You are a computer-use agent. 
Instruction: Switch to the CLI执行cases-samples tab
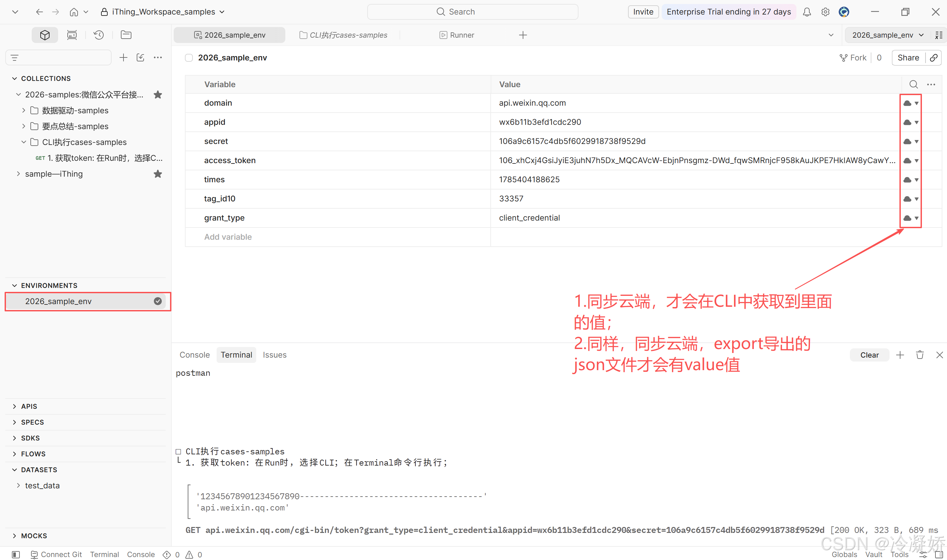pyautogui.click(x=343, y=35)
